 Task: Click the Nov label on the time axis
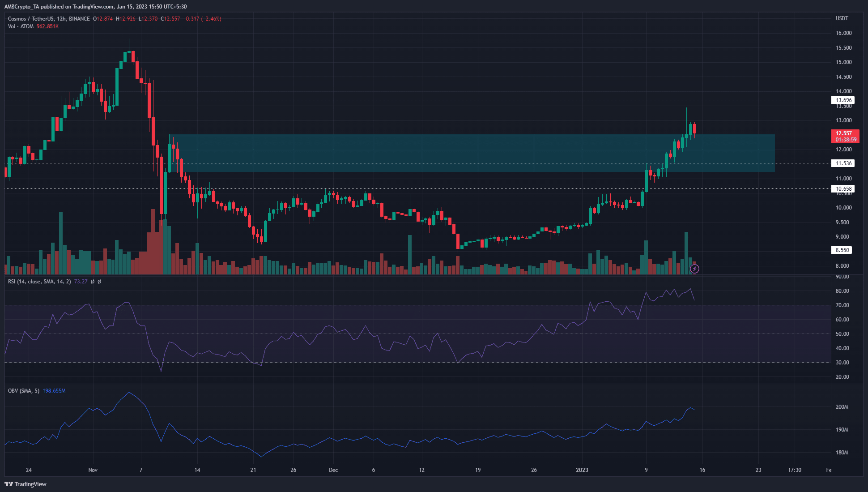point(93,470)
